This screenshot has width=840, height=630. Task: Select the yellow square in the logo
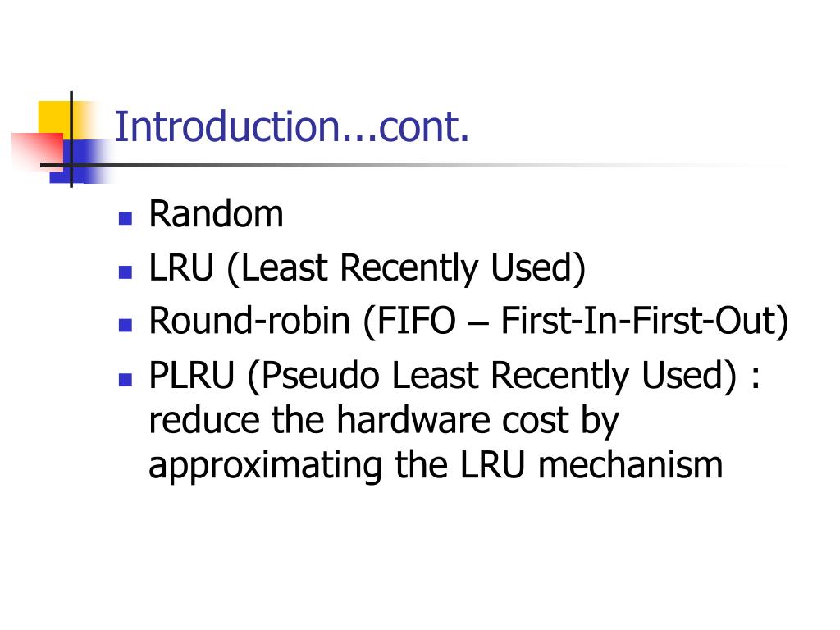tap(55, 120)
